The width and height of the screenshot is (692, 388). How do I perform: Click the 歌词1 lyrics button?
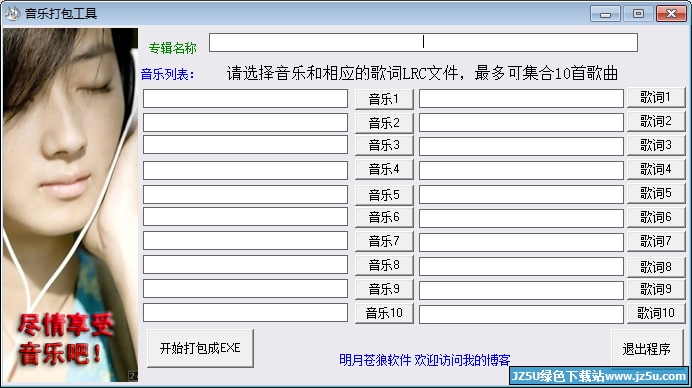tap(656, 97)
